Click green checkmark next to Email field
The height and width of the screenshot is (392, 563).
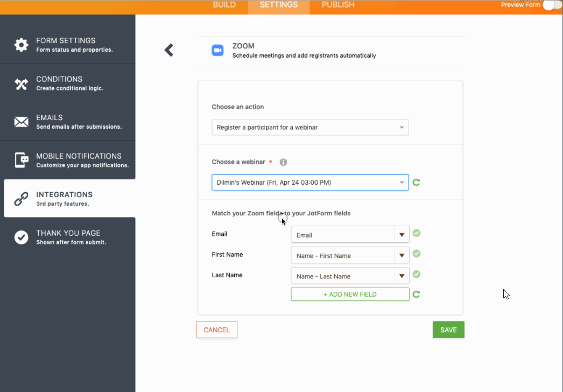(x=417, y=233)
